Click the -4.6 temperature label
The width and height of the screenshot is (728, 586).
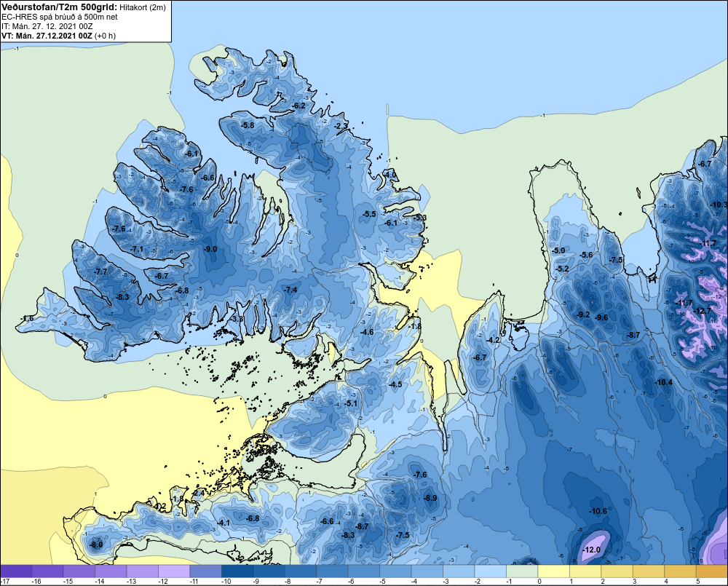click(367, 331)
